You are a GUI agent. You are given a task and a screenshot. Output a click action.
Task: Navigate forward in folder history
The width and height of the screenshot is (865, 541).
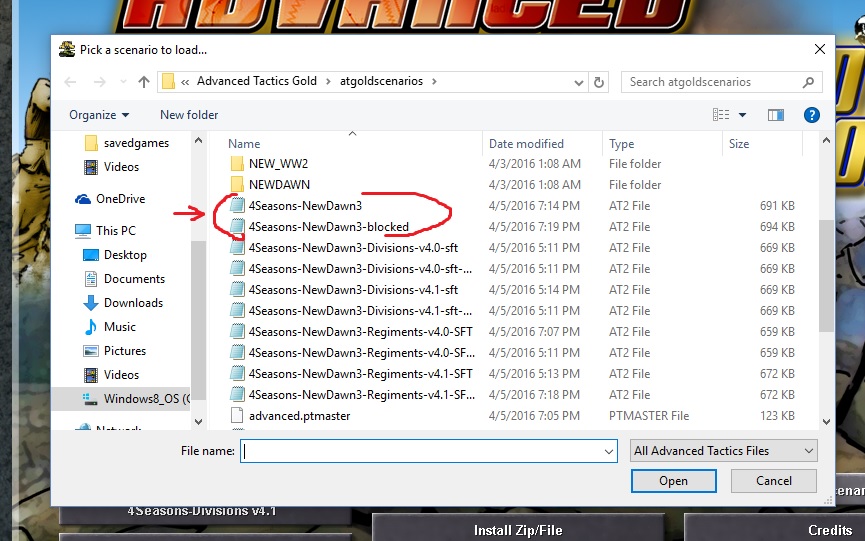(x=99, y=82)
